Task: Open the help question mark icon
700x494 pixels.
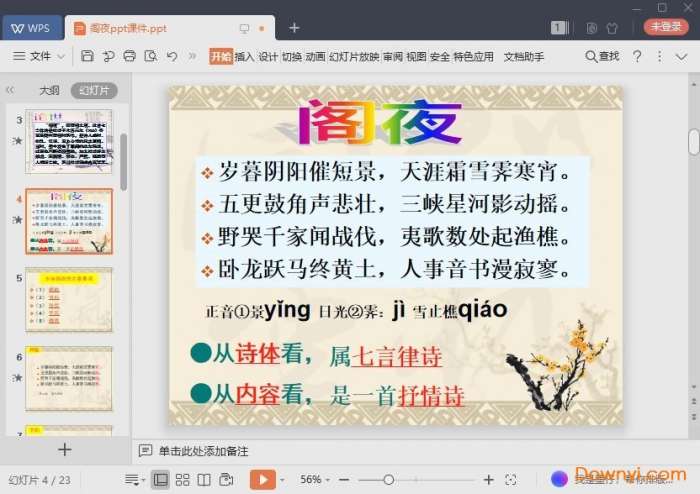Action: [637, 56]
